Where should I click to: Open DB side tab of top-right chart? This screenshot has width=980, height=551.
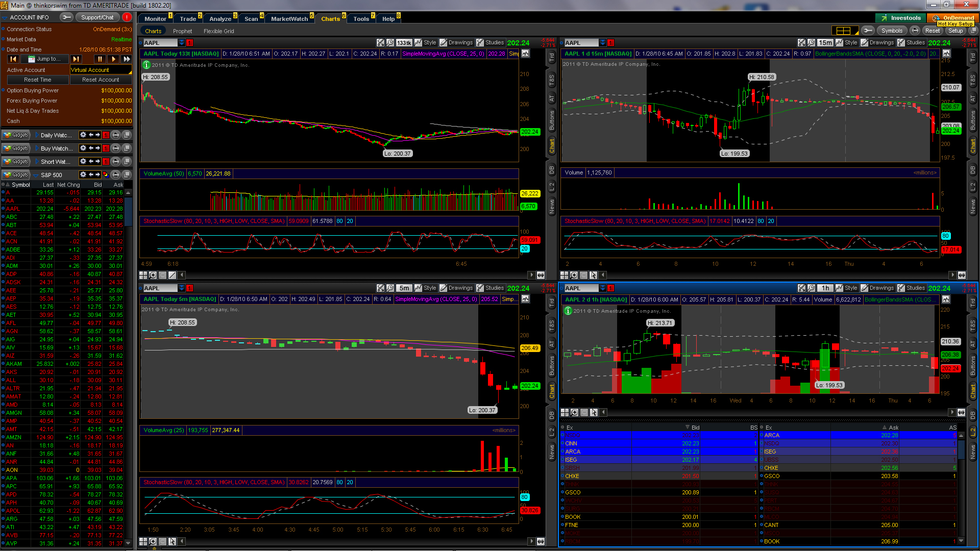973,169
